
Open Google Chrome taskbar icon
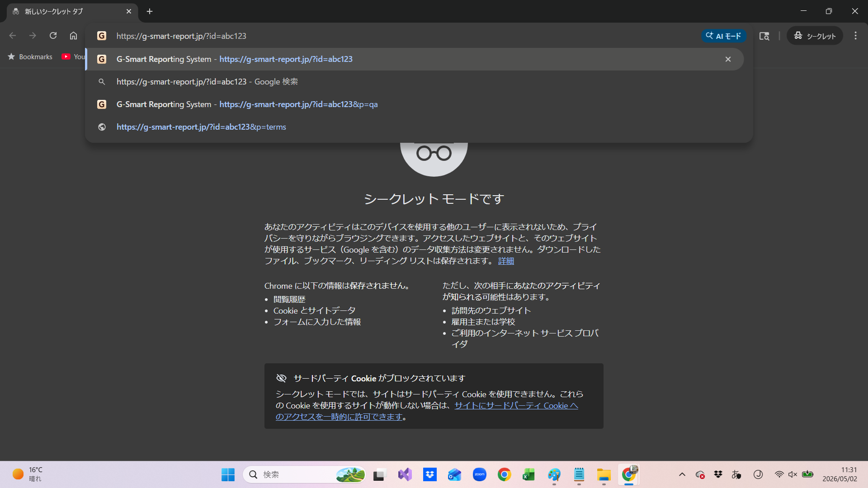point(504,474)
